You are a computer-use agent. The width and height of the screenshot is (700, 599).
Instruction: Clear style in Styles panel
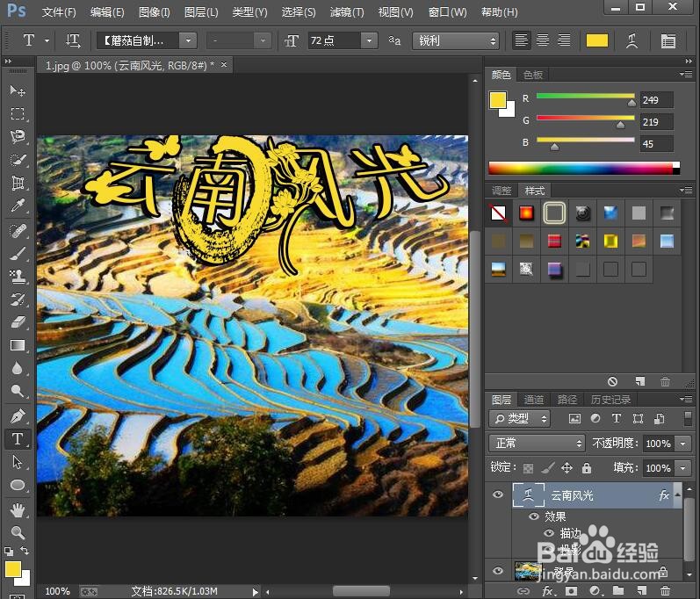612,381
